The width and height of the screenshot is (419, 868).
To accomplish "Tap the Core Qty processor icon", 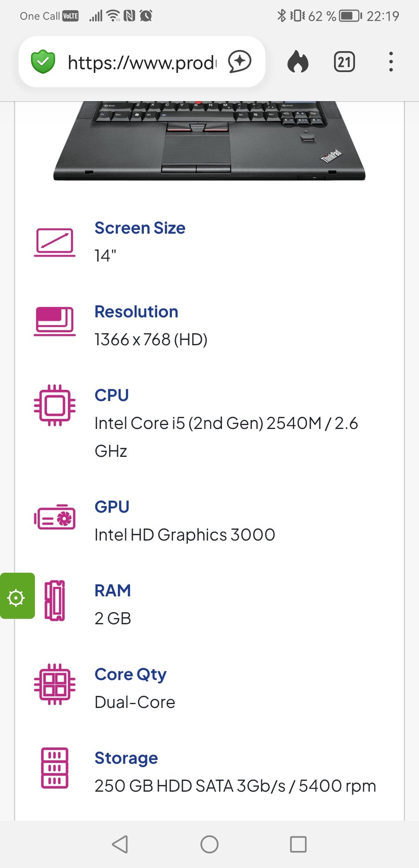I will tap(55, 684).
